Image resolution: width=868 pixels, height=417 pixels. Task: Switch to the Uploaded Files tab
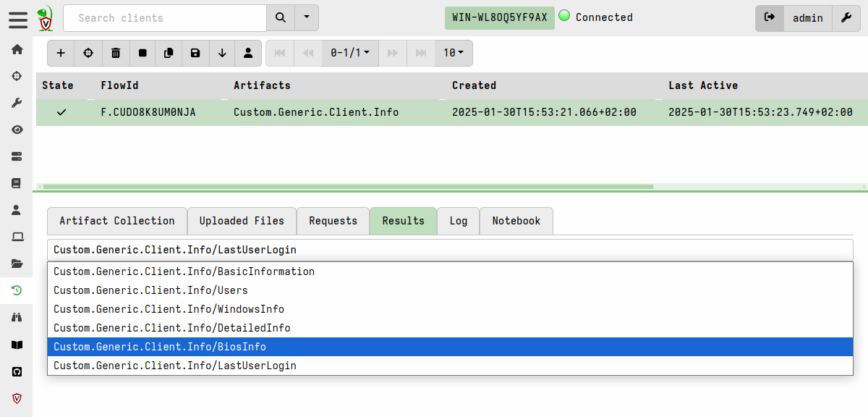242,221
